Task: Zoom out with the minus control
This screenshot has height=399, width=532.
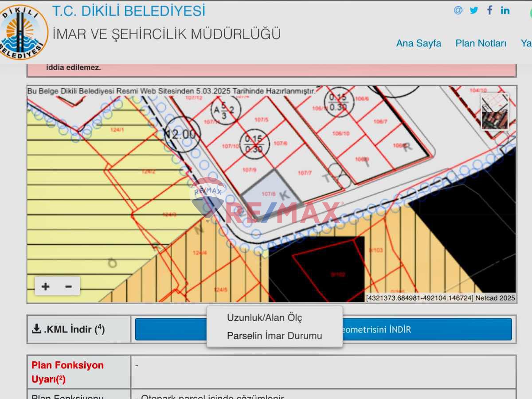Action: (68, 286)
